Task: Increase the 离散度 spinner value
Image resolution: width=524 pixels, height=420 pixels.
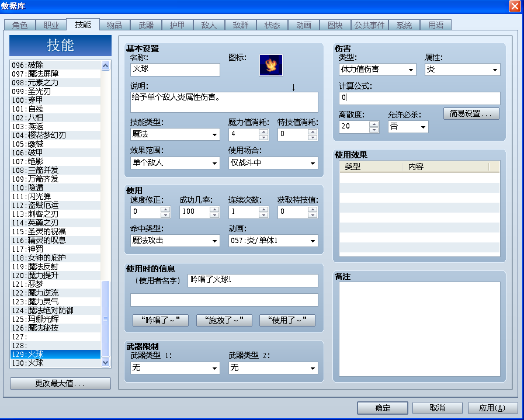Action: pos(374,124)
